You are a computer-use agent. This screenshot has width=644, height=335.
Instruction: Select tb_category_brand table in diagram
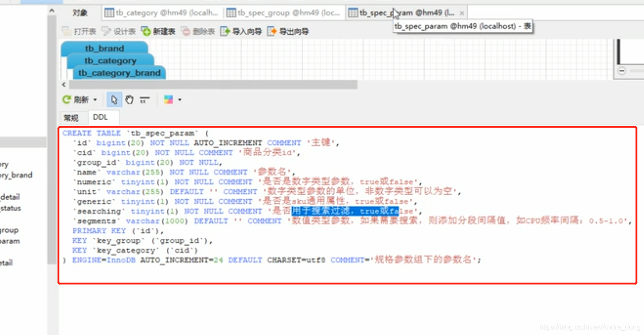(x=119, y=73)
